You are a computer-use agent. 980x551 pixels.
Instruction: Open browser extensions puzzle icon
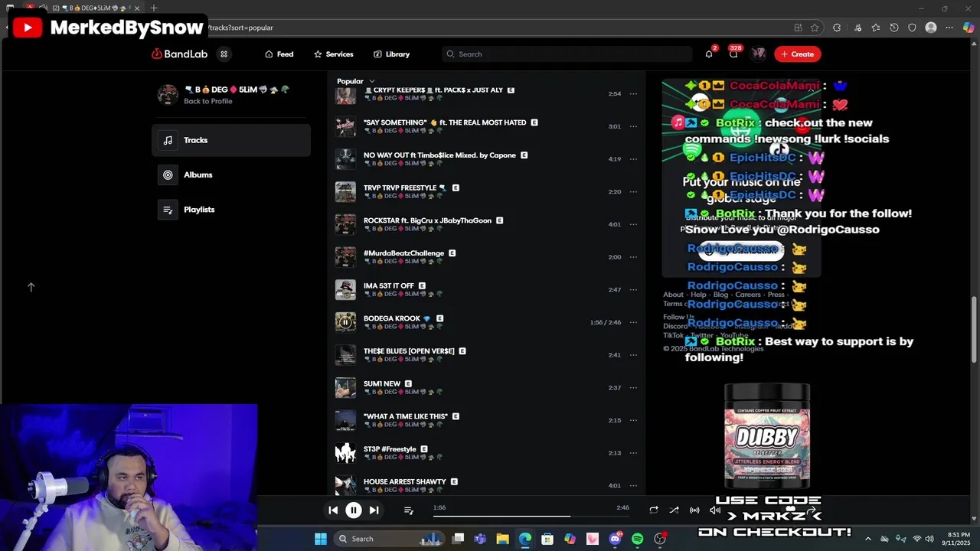coord(837,28)
